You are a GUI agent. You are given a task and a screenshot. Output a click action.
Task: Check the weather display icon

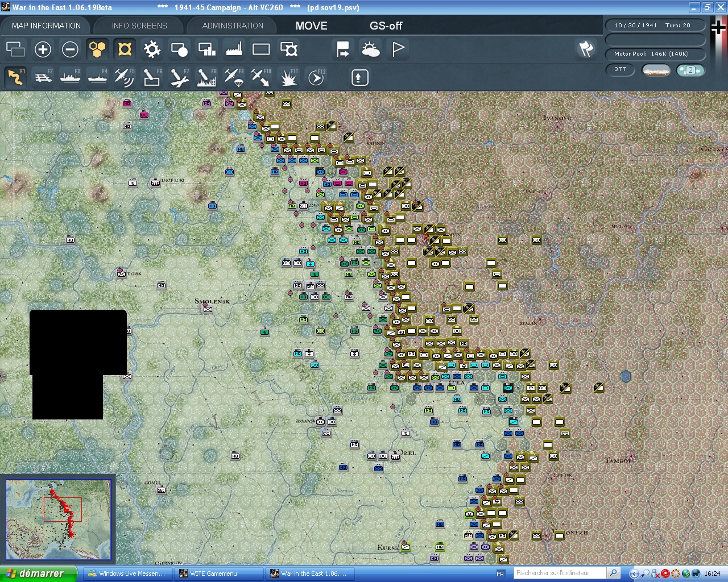pyautogui.click(x=370, y=49)
